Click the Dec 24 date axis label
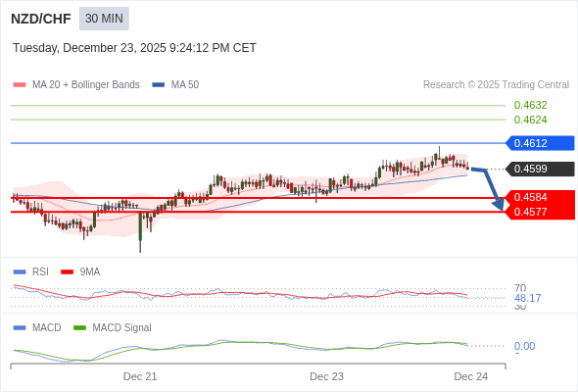The width and height of the screenshot is (578, 392). tap(471, 376)
